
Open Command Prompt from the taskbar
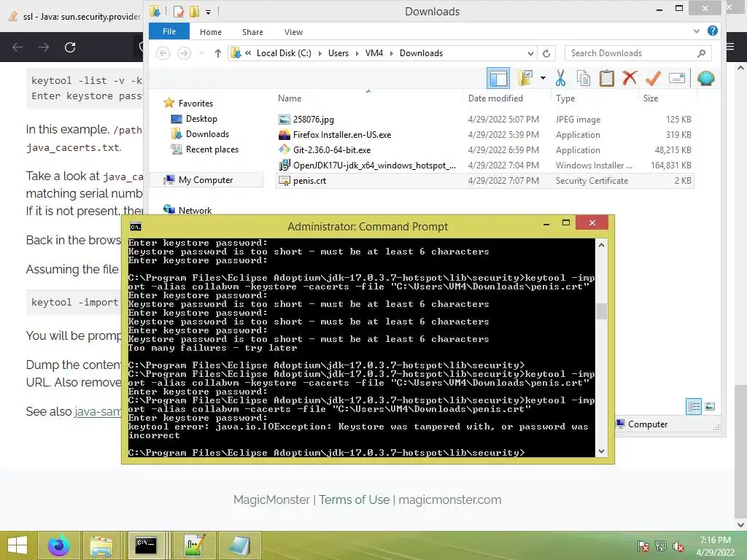(x=146, y=545)
